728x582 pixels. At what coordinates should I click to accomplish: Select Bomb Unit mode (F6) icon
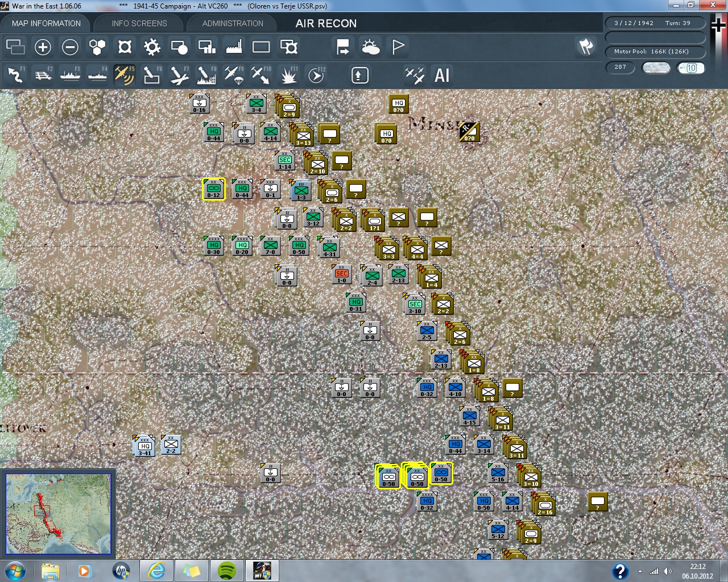[152, 75]
